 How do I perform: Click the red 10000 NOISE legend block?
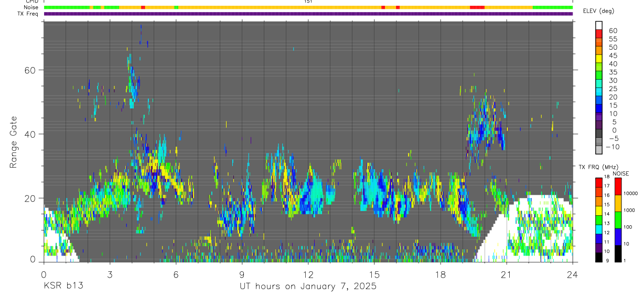(x=617, y=186)
